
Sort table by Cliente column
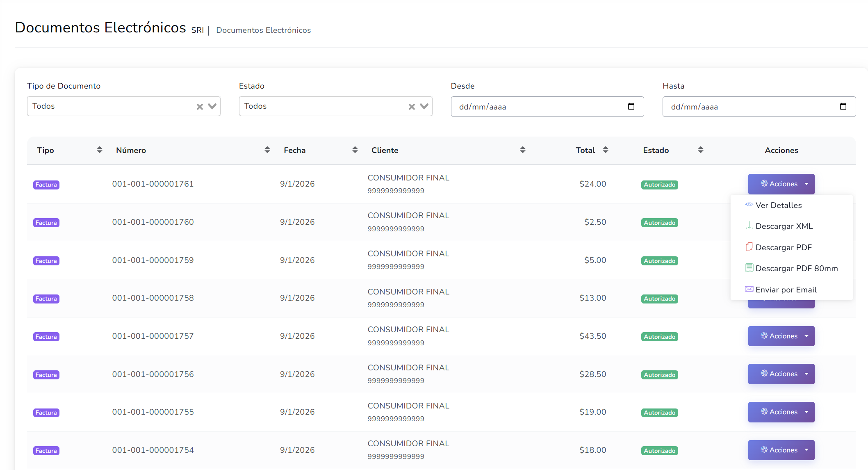coord(522,150)
